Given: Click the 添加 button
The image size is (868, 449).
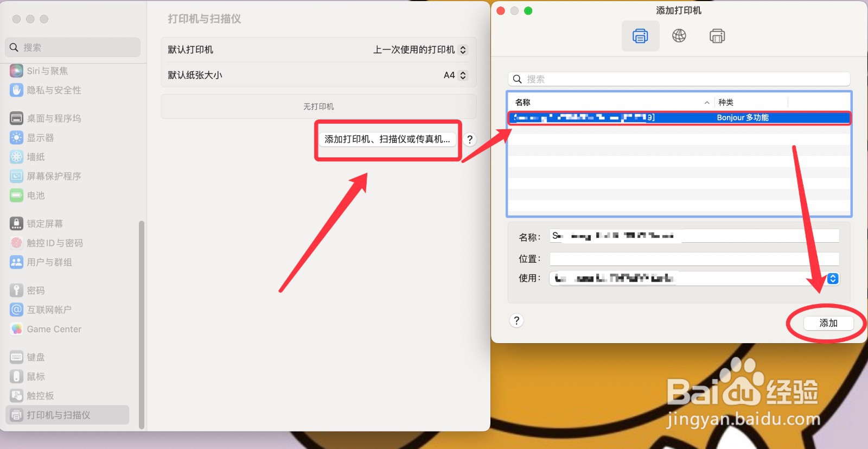Looking at the screenshot, I should 828,323.
